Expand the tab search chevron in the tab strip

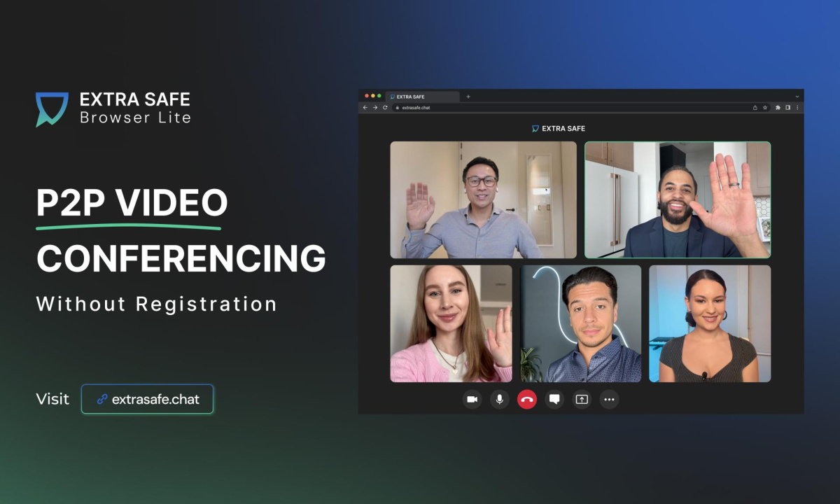coord(797,97)
